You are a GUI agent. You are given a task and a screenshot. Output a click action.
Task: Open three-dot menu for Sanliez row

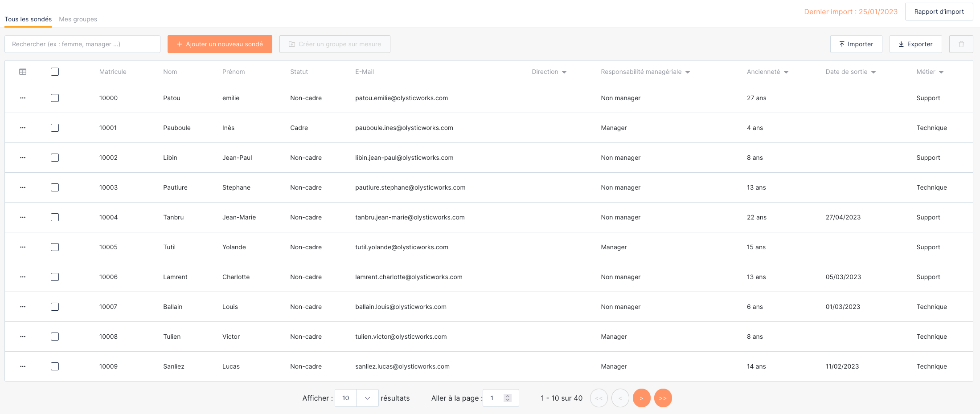pyautogui.click(x=23, y=366)
